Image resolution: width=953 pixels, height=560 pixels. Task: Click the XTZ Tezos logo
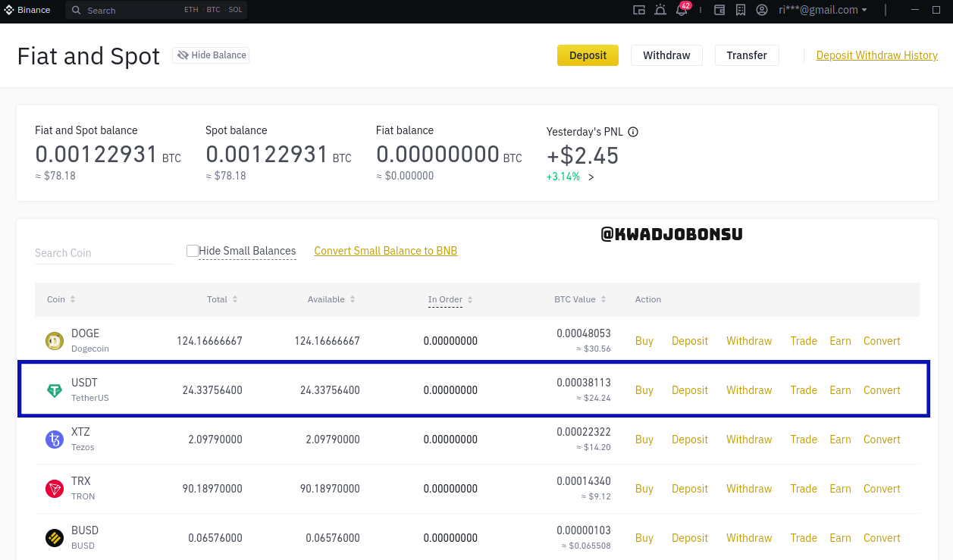point(55,440)
